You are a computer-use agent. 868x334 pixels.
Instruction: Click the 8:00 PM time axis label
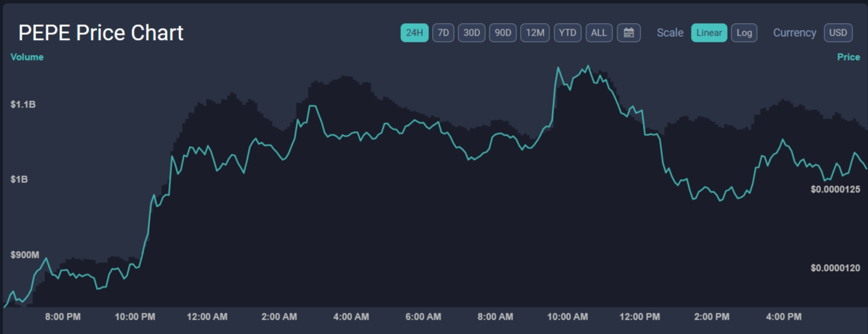click(63, 317)
